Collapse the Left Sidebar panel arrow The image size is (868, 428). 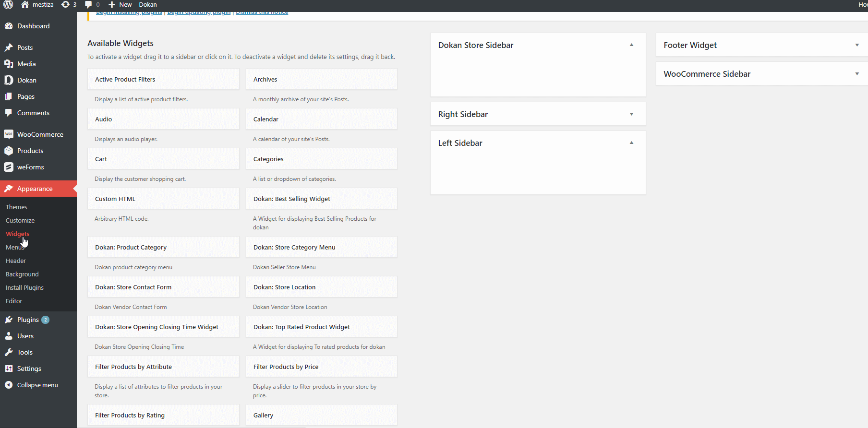click(x=631, y=143)
